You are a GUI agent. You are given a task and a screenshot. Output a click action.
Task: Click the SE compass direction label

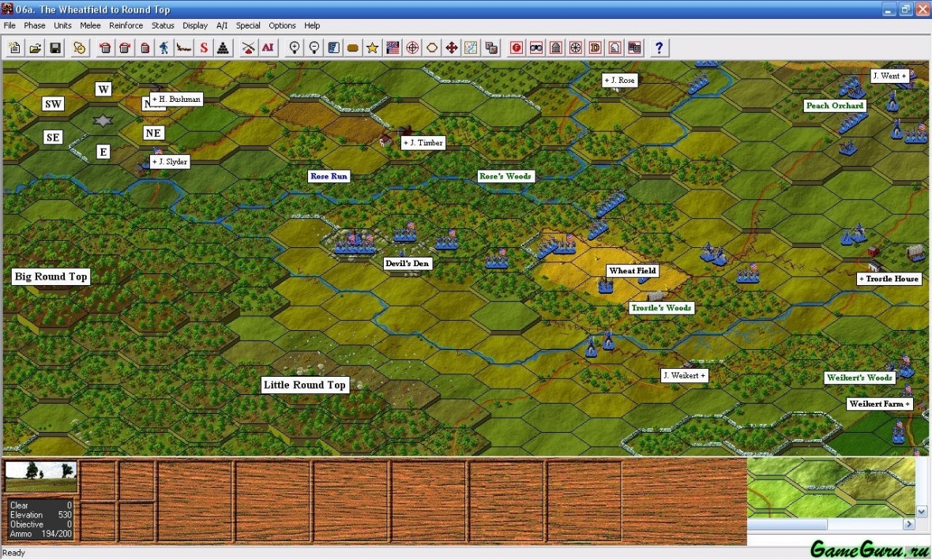[x=53, y=137]
